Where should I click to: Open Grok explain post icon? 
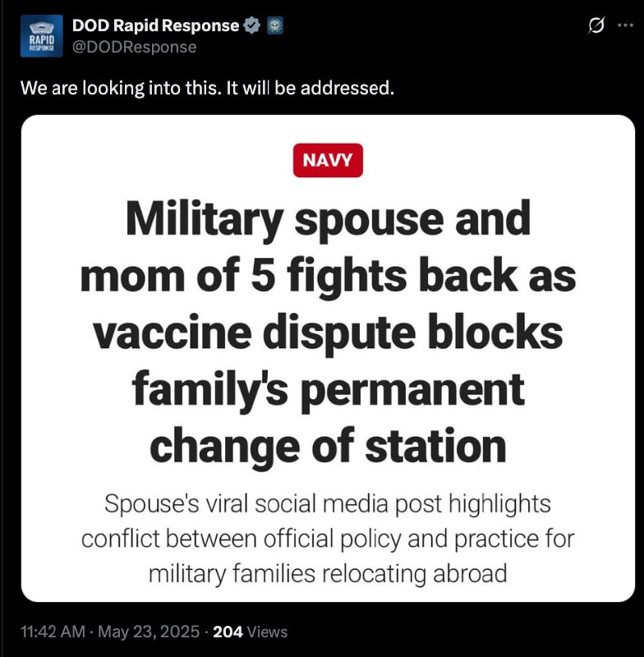[596, 25]
